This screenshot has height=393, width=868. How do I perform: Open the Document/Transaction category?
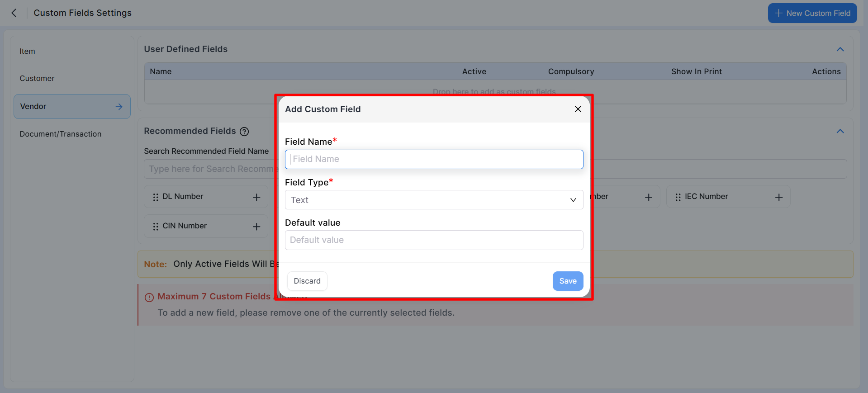[61, 134]
